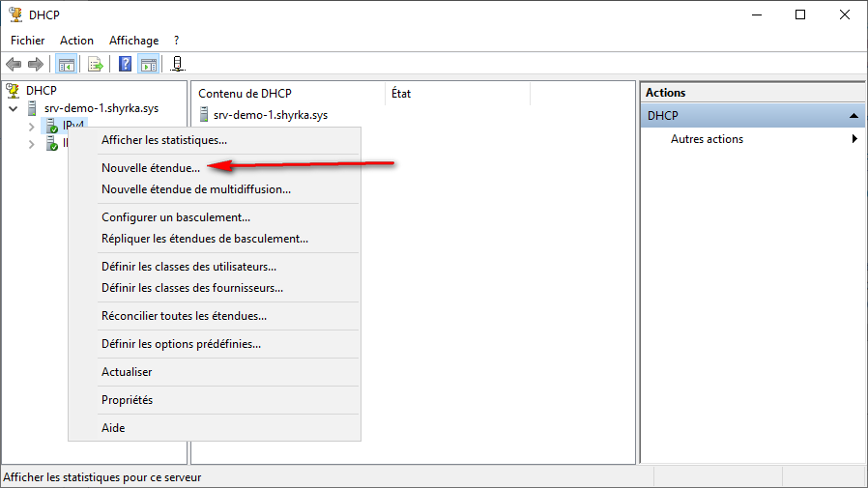The width and height of the screenshot is (868, 488).
Task: Click the Forward arrow toolbar icon
Action: [x=36, y=65]
